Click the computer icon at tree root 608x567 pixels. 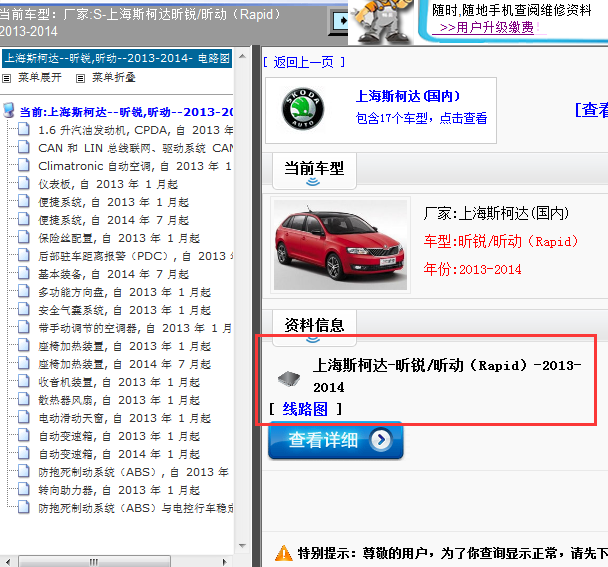click(9, 110)
